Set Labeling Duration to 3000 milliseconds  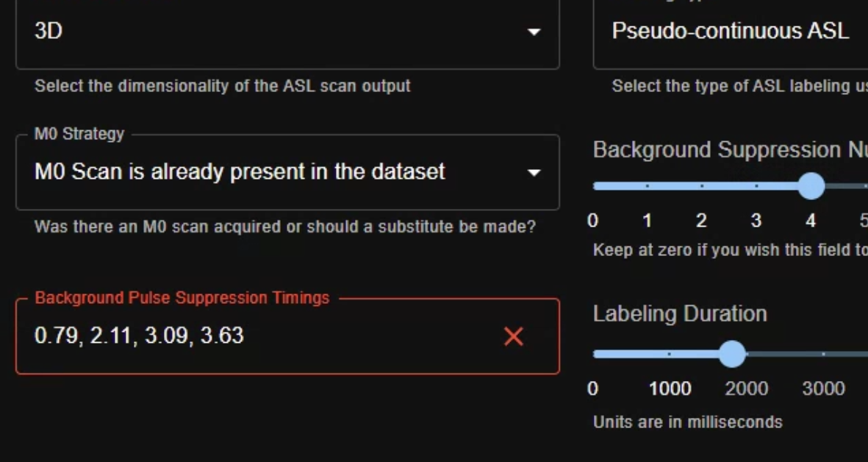[x=825, y=355]
